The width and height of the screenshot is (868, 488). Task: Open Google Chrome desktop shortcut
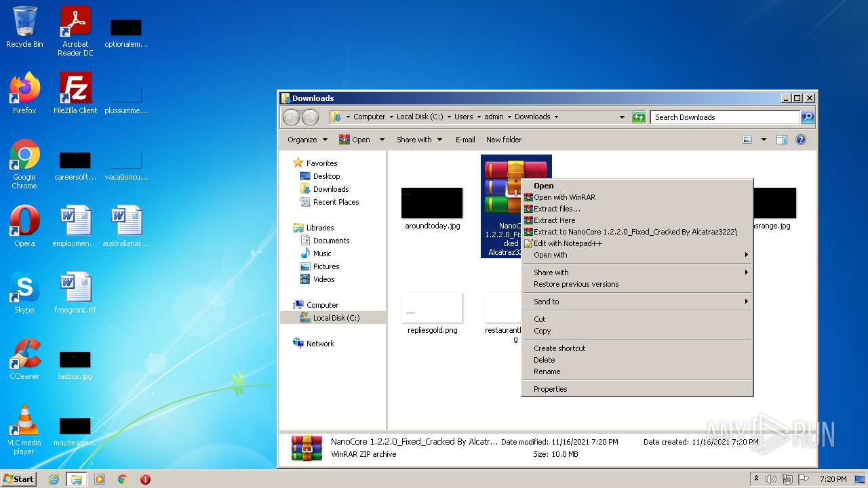[x=24, y=164]
